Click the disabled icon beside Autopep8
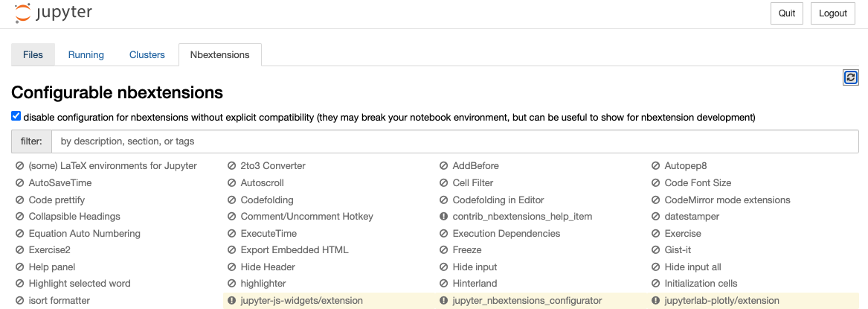This screenshot has width=868, height=309. (655, 166)
